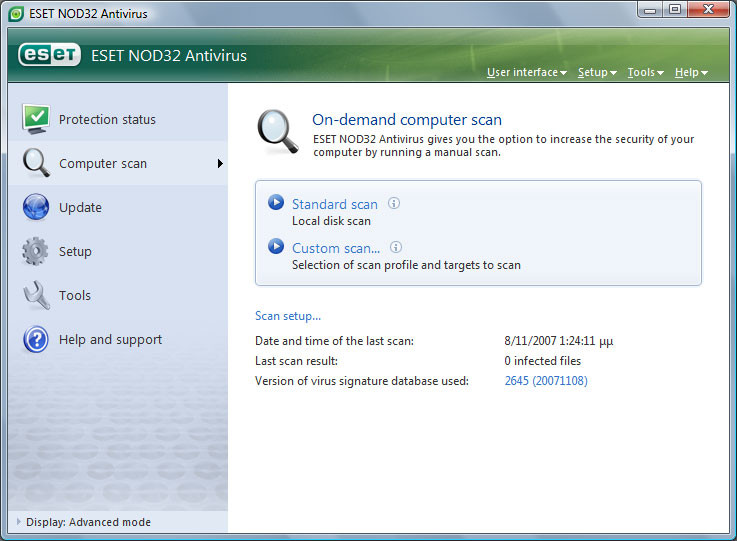Click the Standard scan play arrow icon
The height and width of the screenshot is (541, 737).
tap(276, 203)
